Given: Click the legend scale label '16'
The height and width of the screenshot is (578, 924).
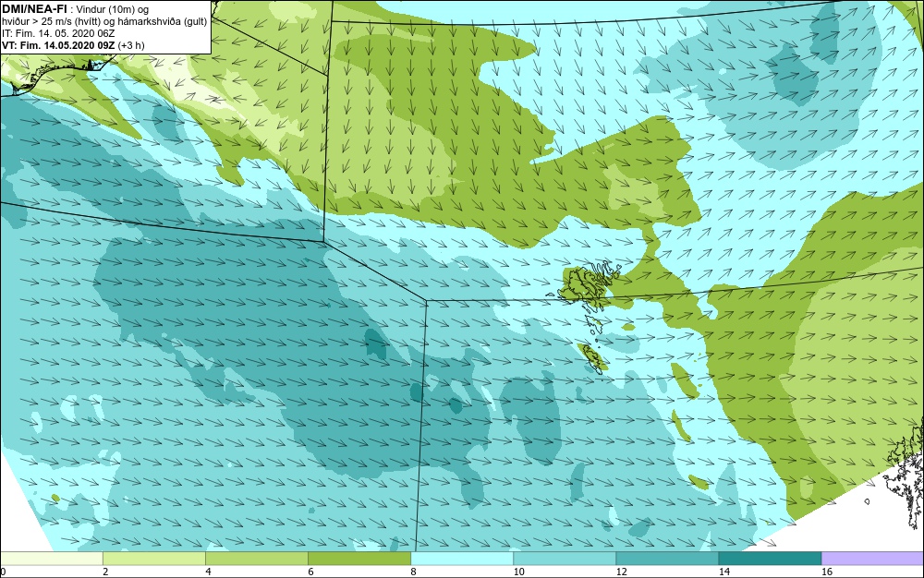Looking at the screenshot, I should tap(827, 572).
